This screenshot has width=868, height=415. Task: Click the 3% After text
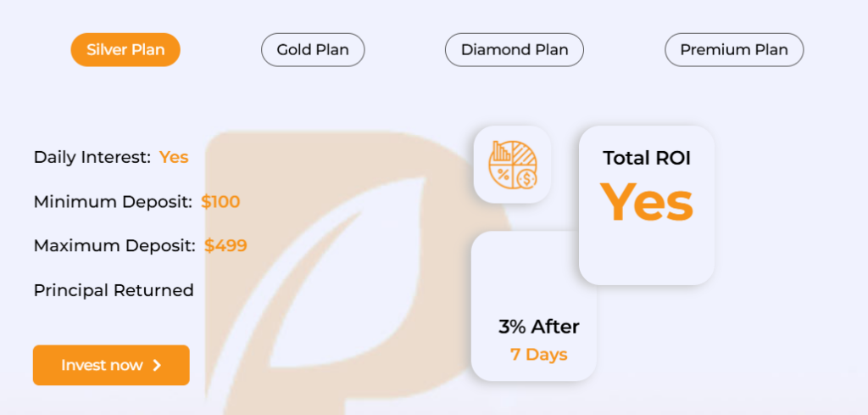[x=539, y=327]
